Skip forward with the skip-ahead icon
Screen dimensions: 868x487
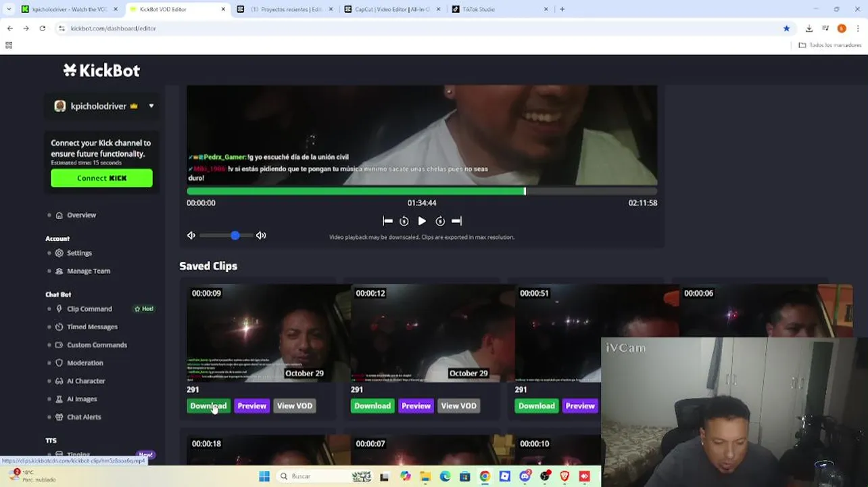(440, 221)
